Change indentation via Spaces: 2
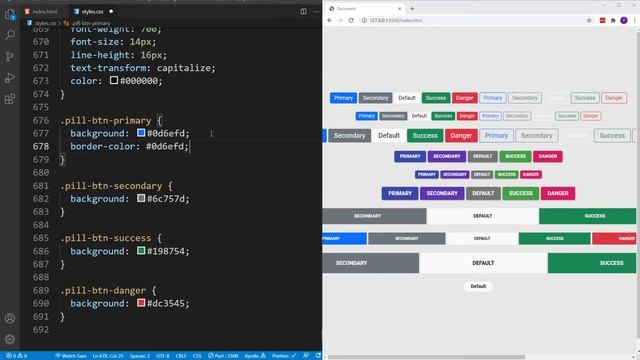 (x=140, y=356)
